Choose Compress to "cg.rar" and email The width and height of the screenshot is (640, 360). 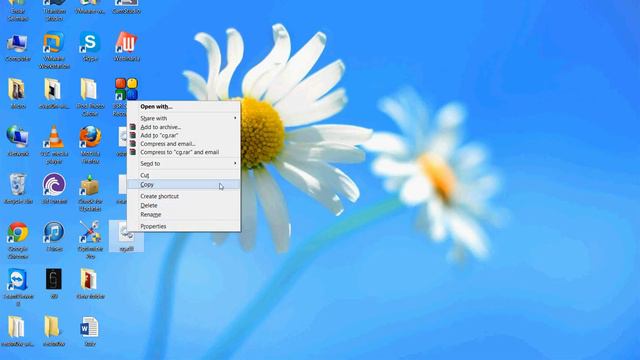click(x=184, y=152)
